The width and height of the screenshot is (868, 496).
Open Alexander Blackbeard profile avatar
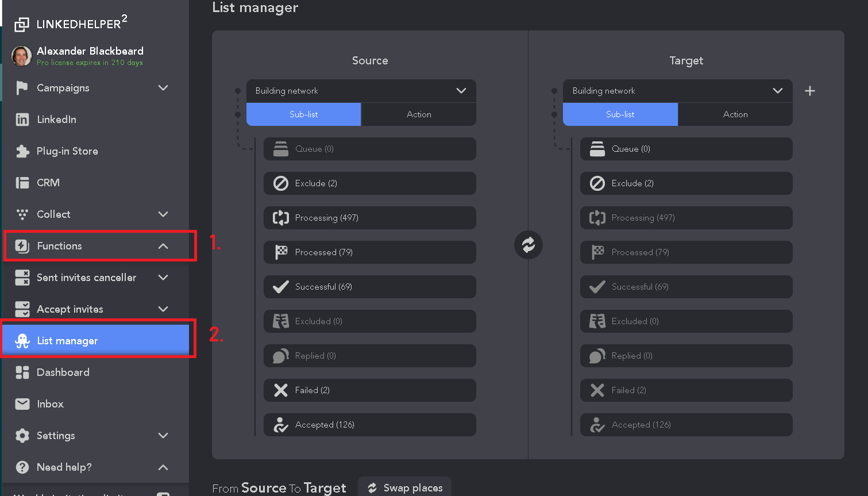(22, 56)
